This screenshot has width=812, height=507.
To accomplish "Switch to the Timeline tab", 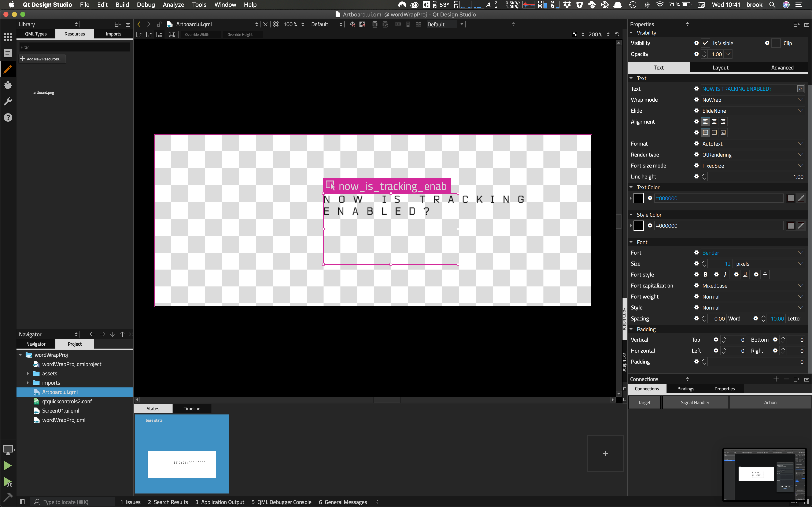I will (192, 408).
